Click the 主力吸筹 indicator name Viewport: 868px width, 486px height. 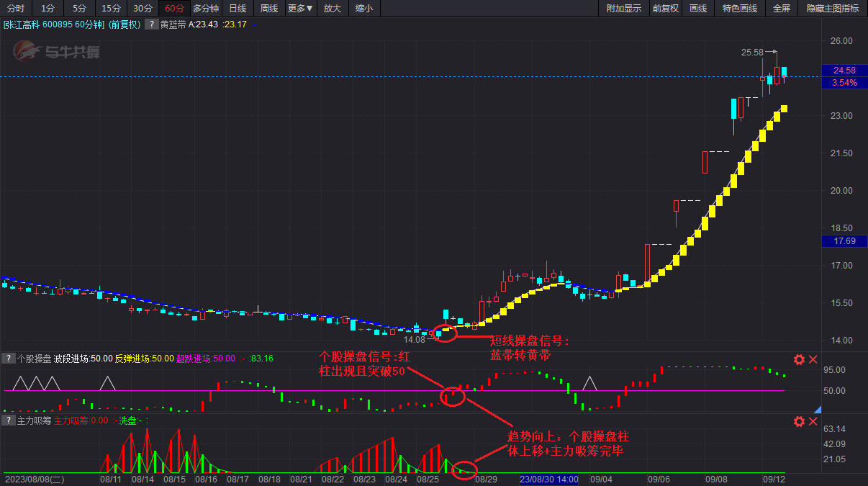(x=34, y=420)
